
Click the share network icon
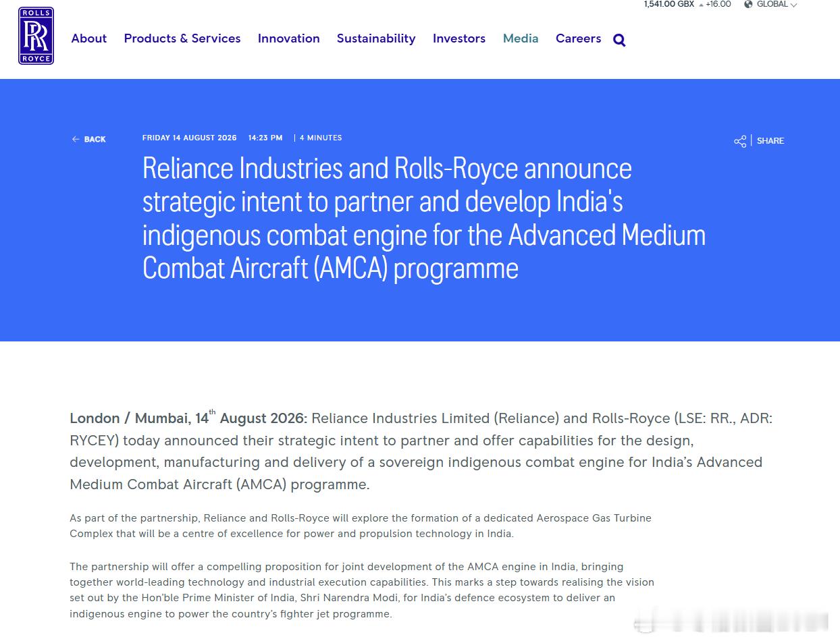point(740,141)
